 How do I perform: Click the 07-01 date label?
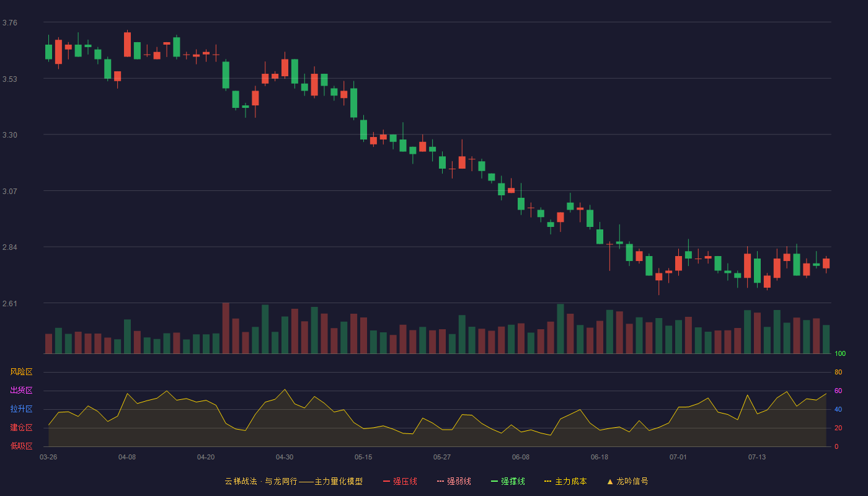pos(678,457)
